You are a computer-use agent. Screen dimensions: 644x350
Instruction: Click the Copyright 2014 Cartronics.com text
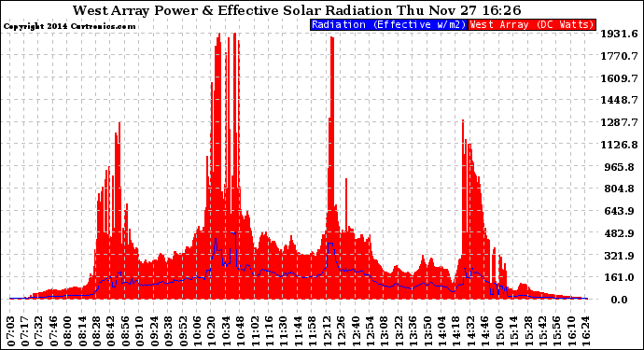pos(69,26)
